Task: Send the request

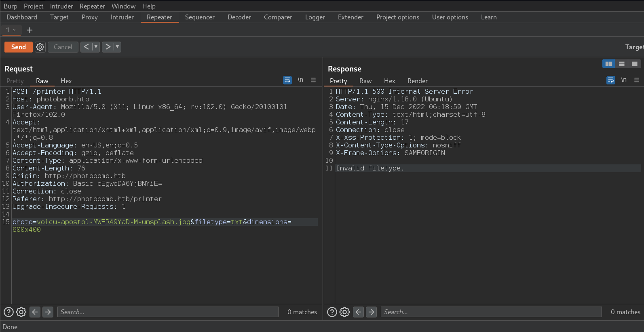Action: 19,47
